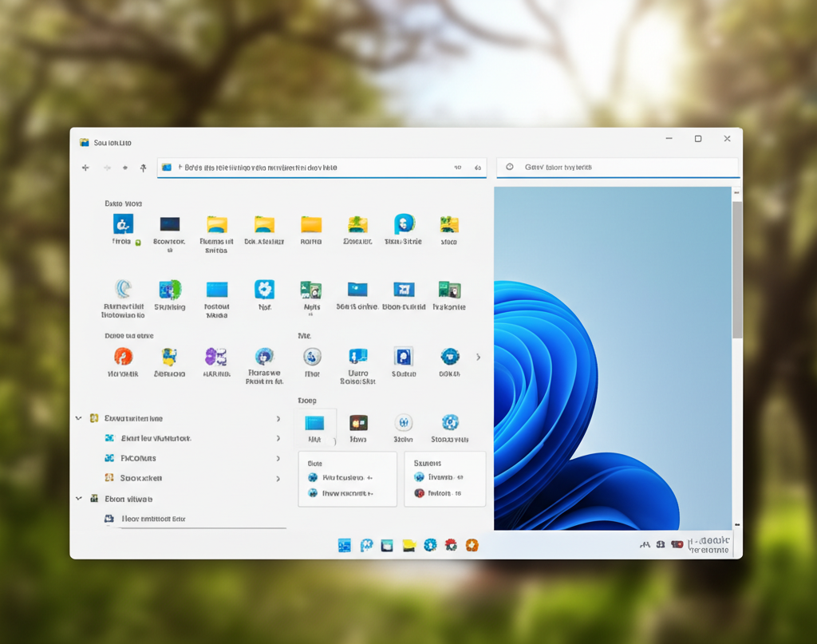The image size is (817, 644).
Task: Collapse the Exvatiurkiten tree section
Action: point(78,418)
